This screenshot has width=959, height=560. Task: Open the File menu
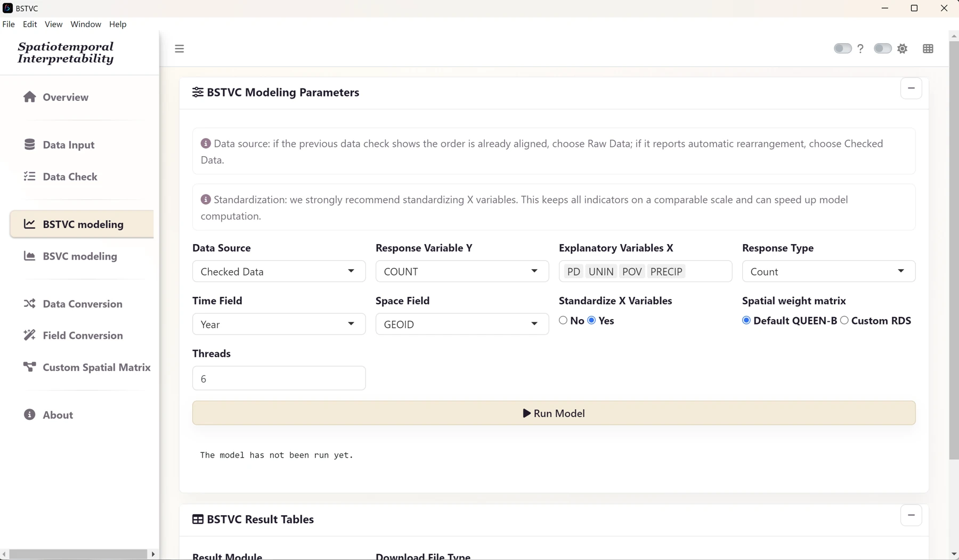[9, 24]
